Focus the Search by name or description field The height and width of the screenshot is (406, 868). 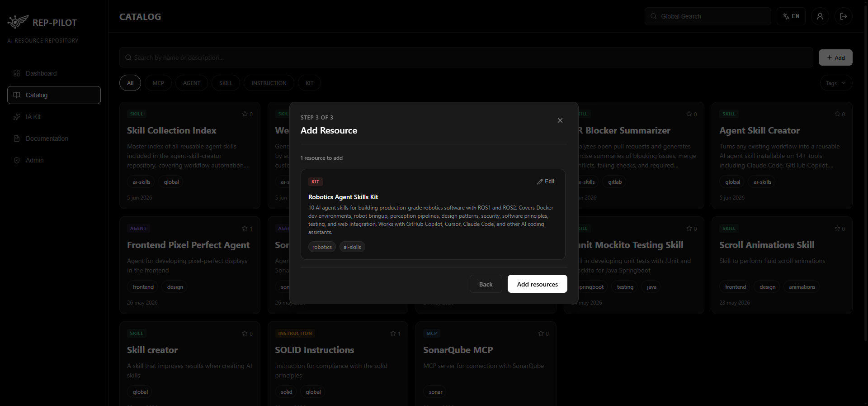(466, 57)
